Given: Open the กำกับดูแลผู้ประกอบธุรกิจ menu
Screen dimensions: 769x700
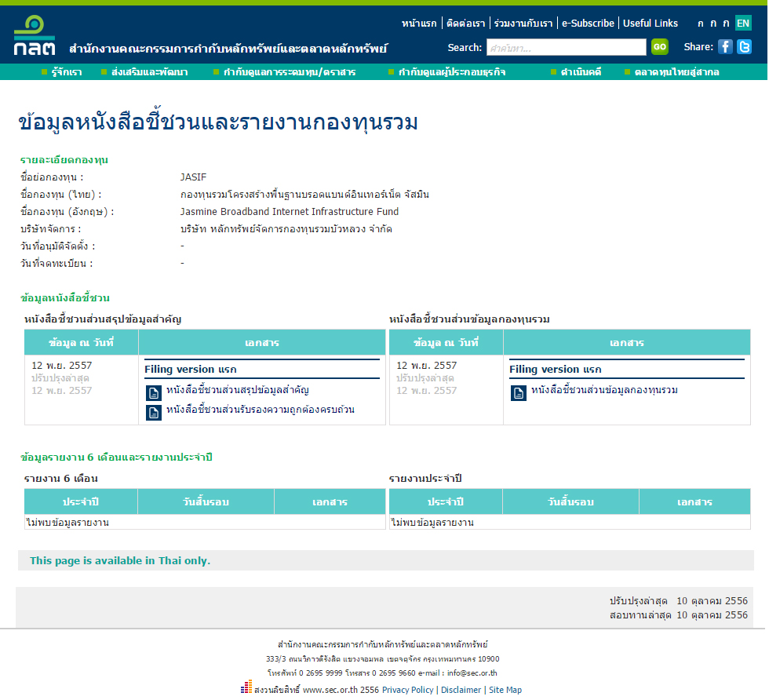Looking at the screenshot, I should [452, 72].
